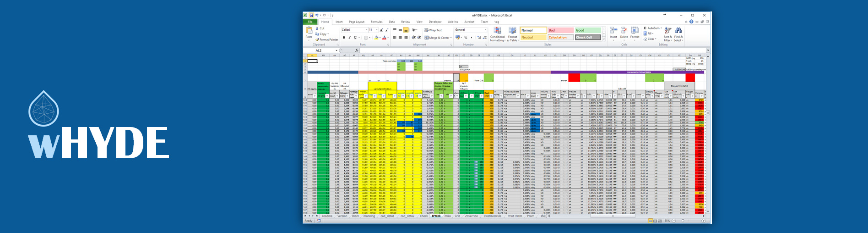Viewport: 868px width, 233px height.
Task: Toggle Bold formatting
Action: [x=344, y=38]
